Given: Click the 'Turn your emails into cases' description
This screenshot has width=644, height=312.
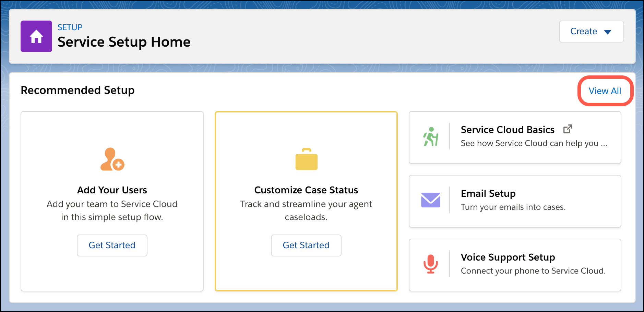Looking at the screenshot, I should pos(513,207).
